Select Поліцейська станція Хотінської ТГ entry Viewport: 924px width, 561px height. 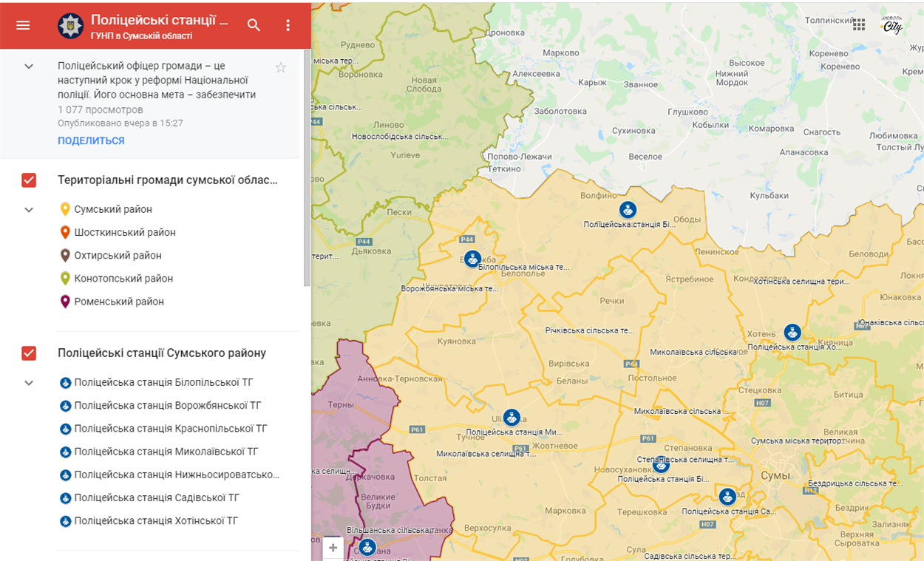156,521
